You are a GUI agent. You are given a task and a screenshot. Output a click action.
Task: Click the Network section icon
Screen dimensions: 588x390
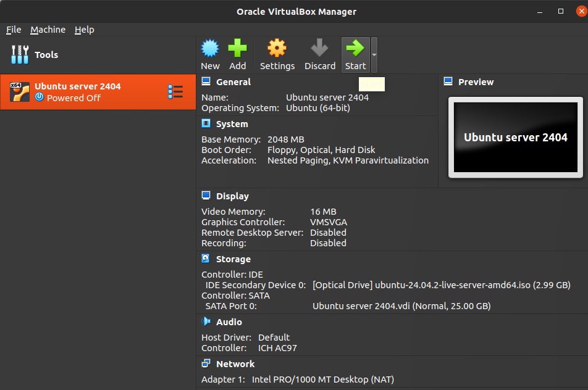point(206,364)
